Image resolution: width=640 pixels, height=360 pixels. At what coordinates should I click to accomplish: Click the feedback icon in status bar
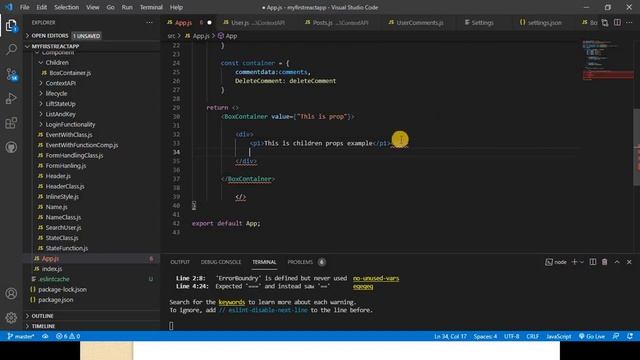[616, 336]
